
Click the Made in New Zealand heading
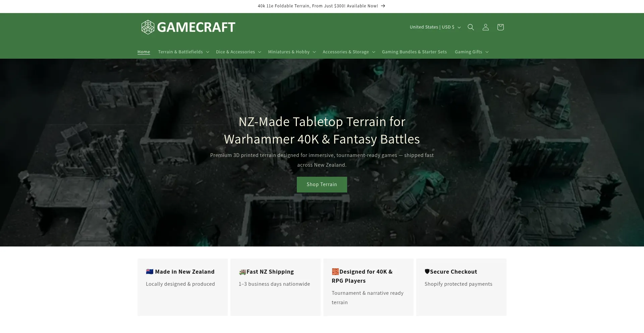point(180,272)
